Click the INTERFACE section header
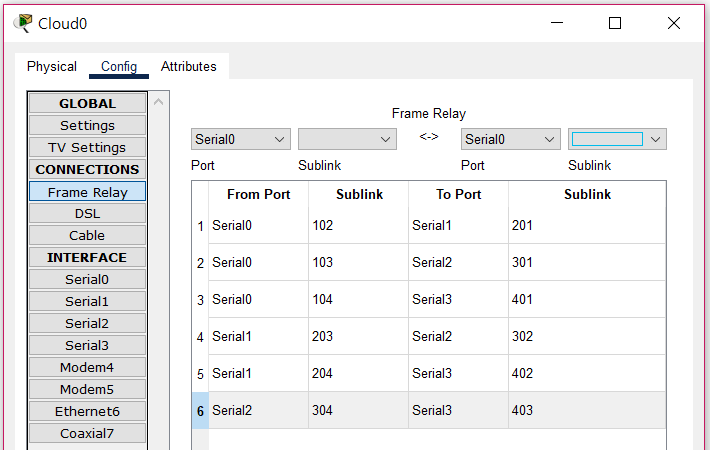Viewport: 710px width, 450px height. pyautogui.click(x=87, y=257)
